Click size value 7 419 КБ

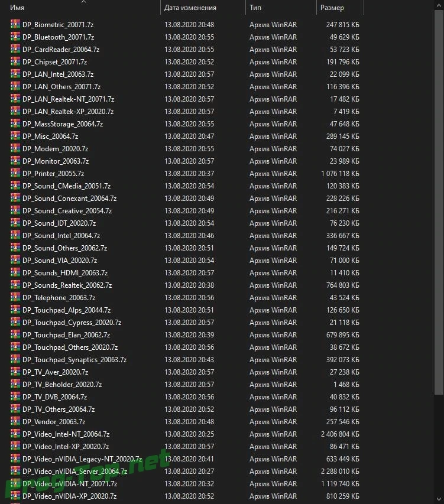[346, 112]
